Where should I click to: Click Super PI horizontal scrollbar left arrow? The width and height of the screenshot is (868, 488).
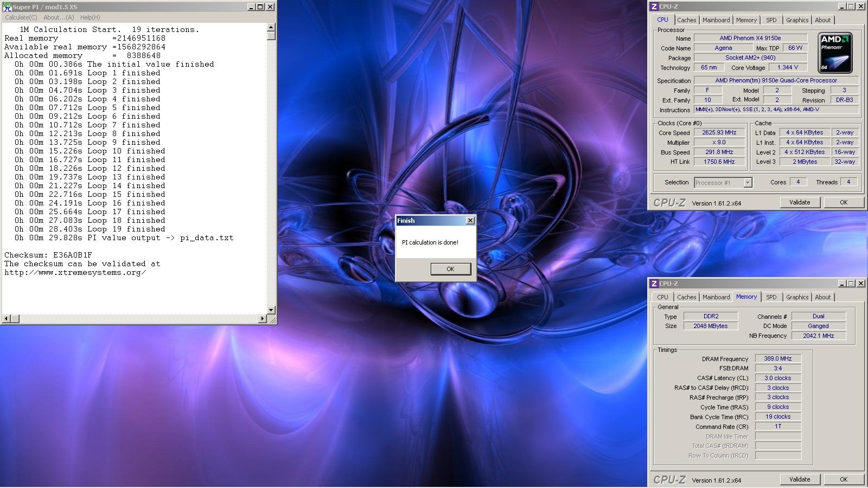pos(7,318)
